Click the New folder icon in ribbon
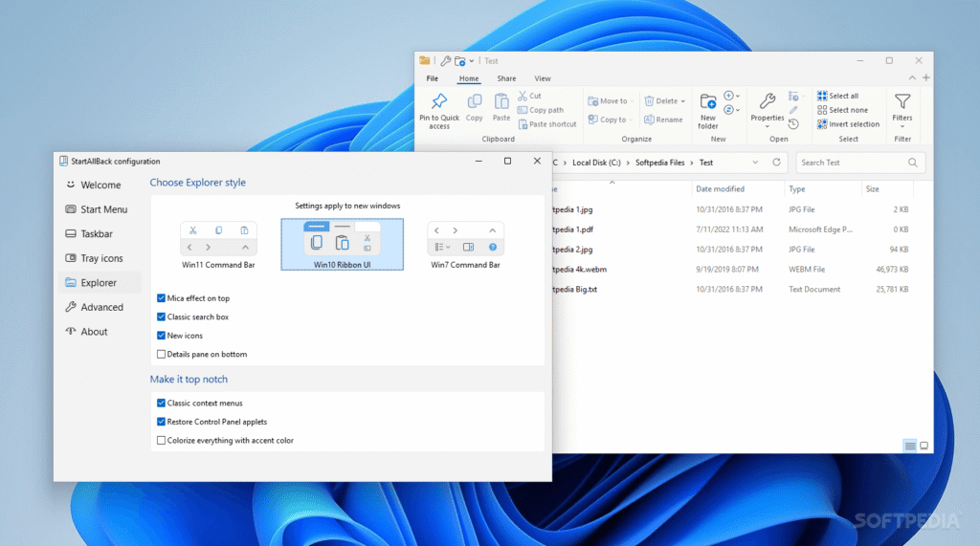The image size is (980, 546). click(x=708, y=101)
